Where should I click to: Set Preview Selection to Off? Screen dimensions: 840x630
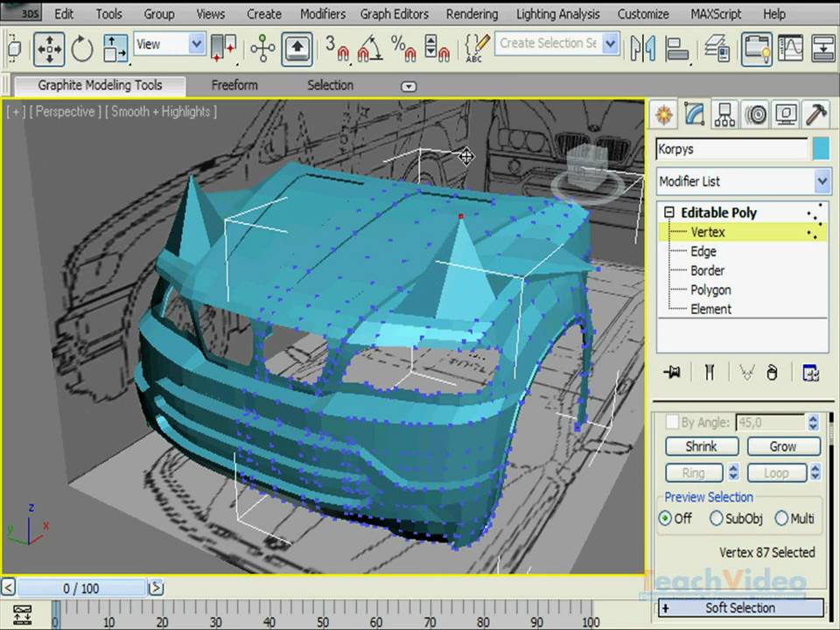(666, 518)
